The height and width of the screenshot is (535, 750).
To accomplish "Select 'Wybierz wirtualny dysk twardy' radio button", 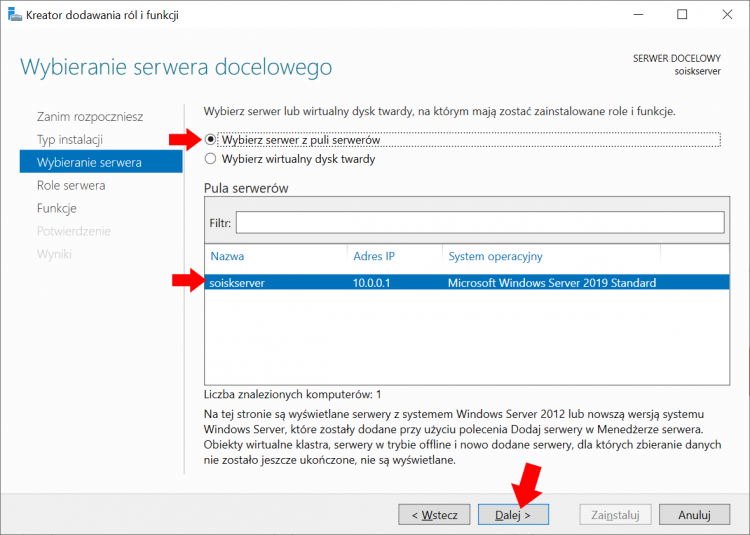I will (x=210, y=159).
